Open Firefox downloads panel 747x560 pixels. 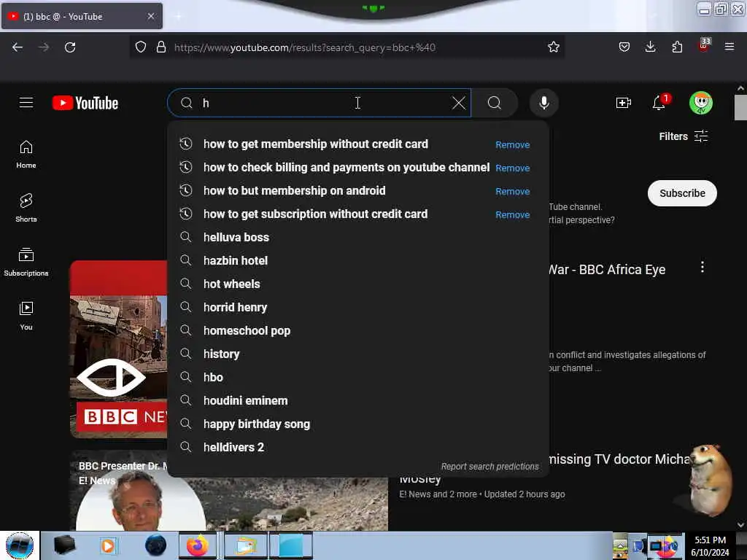point(650,47)
